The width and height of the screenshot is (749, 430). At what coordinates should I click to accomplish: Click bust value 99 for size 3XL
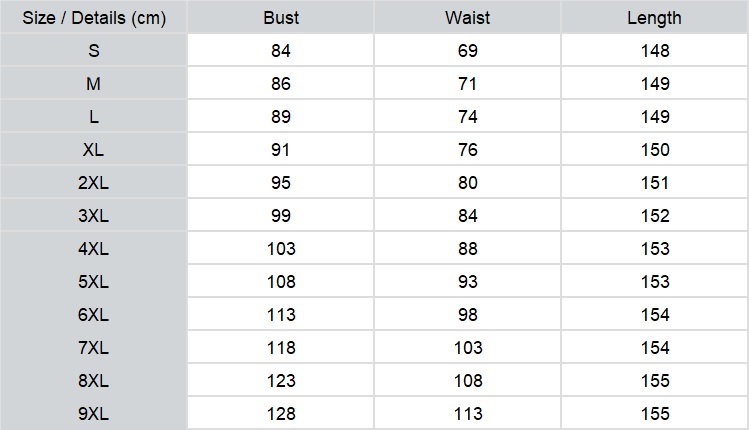pos(281,215)
